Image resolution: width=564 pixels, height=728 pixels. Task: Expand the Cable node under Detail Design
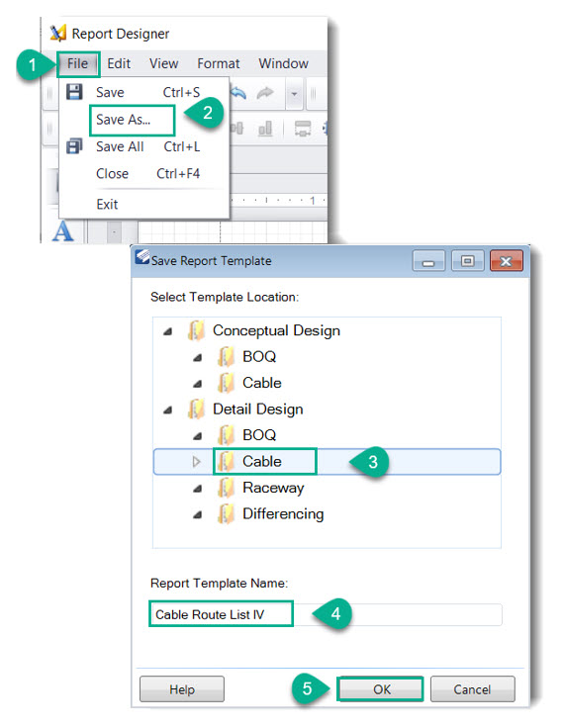(x=197, y=462)
